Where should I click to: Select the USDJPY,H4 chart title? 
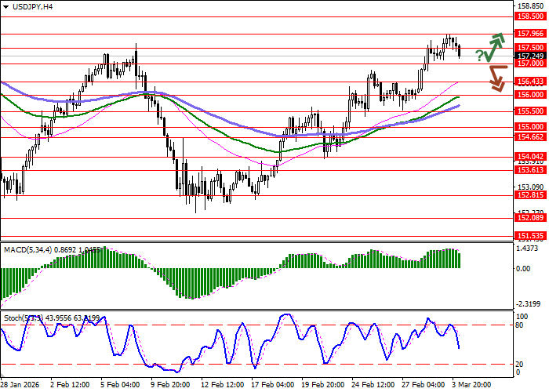pos(27,6)
